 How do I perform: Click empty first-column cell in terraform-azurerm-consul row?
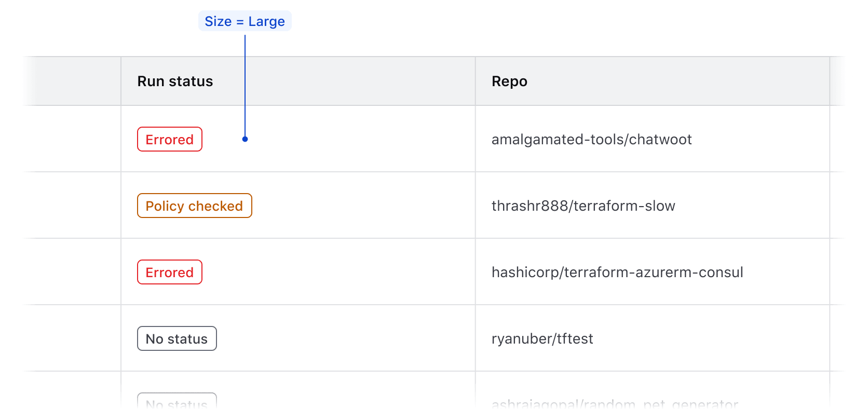[x=73, y=272]
